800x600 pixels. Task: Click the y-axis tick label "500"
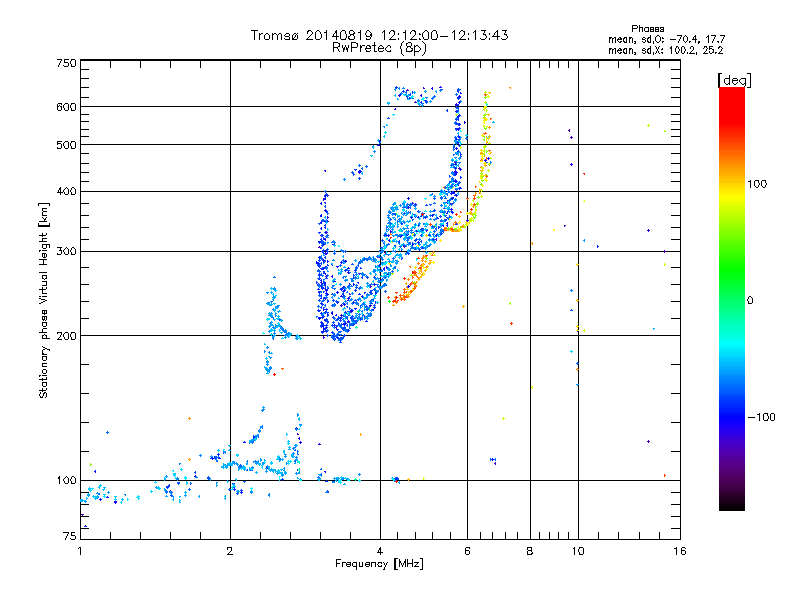[x=67, y=145]
